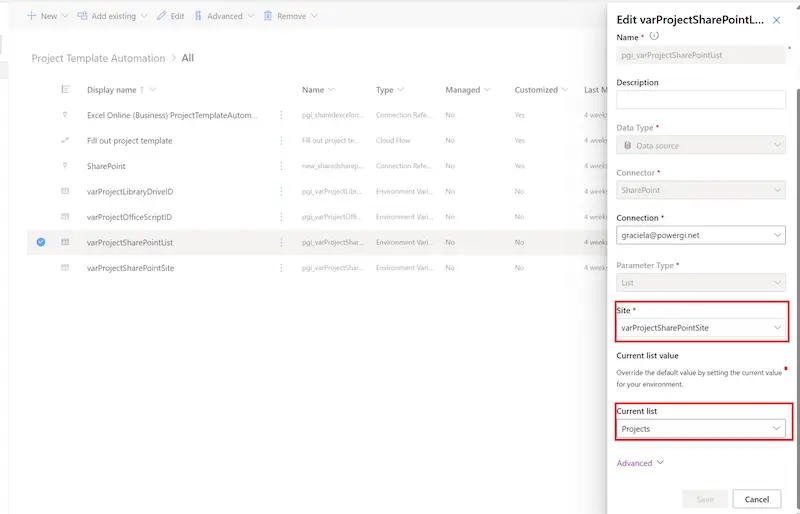This screenshot has width=800, height=514.
Task: Open Managed column header menu
Action: [x=467, y=90]
